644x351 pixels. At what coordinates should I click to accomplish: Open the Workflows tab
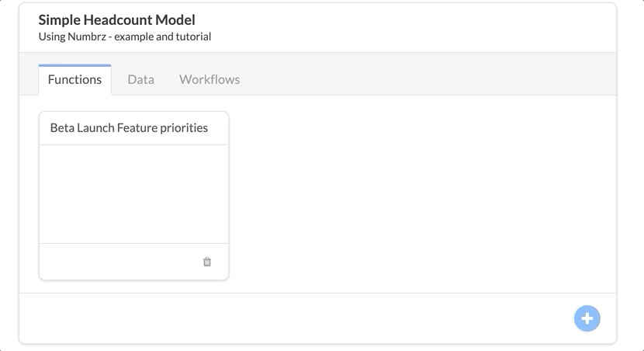tap(209, 79)
